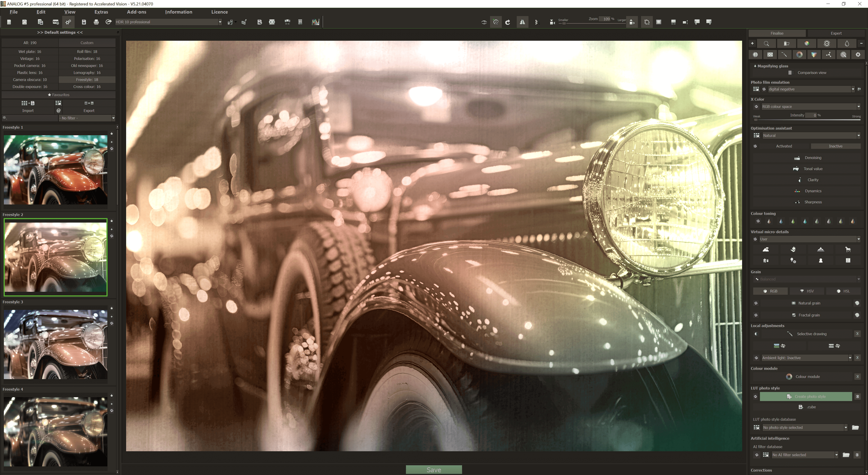The width and height of the screenshot is (868, 475).
Task: Open the Extras menu
Action: (x=101, y=12)
